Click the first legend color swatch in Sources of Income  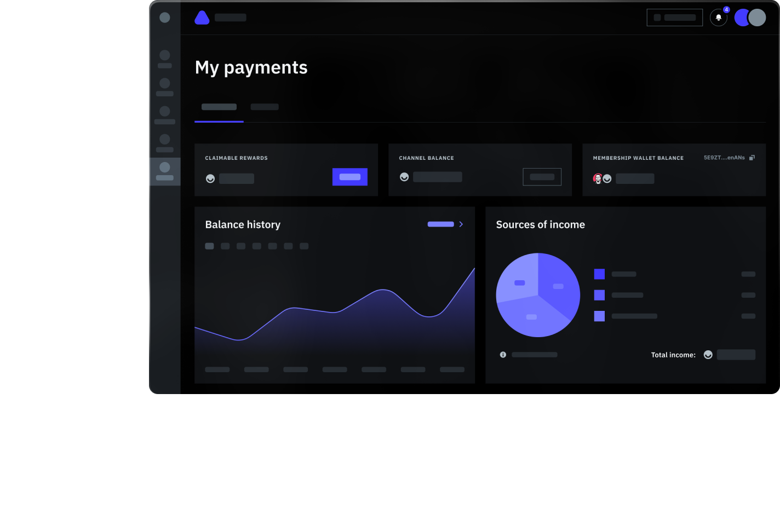[599, 274]
